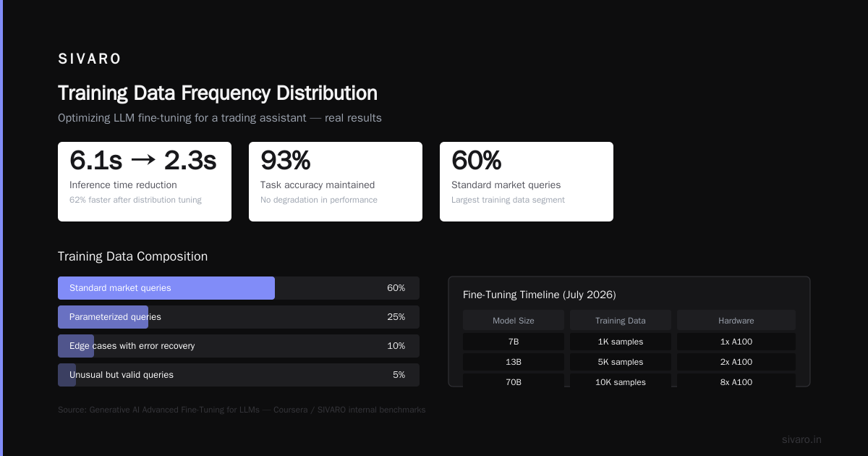Click the Edge cases with error recovery bar

[239, 346]
